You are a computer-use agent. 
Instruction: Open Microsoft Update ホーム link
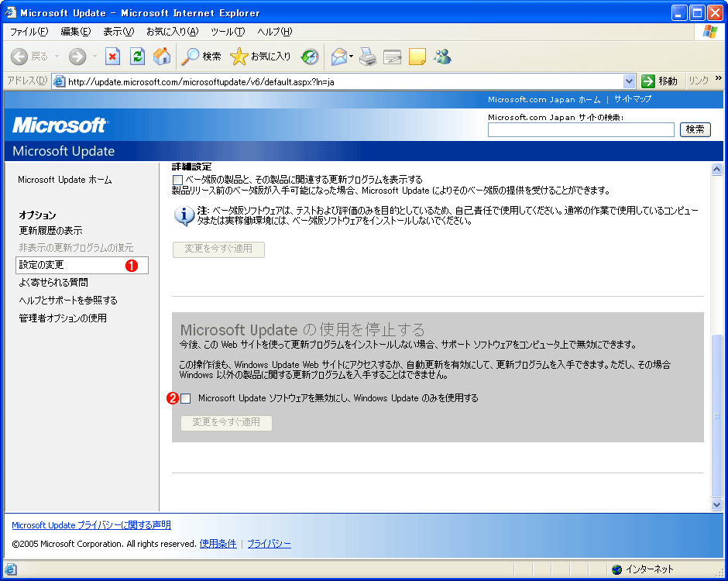(64, 180)
